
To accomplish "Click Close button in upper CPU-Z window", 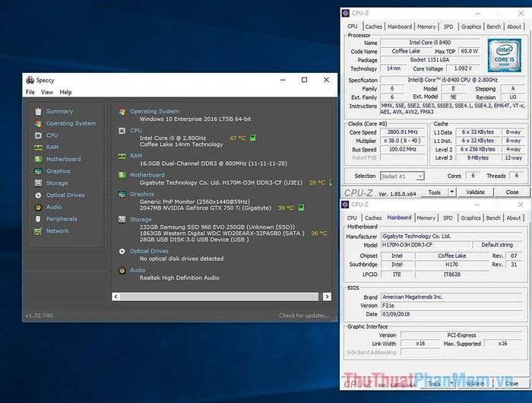I will pyautogui.click(x=512, y=192).
